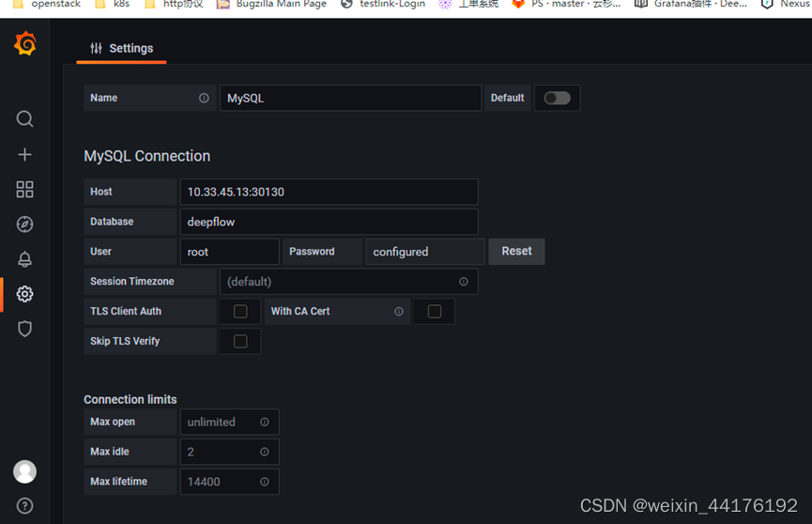812x524 pixels.
Task: Reset the configured password
Action: (516, 252)
